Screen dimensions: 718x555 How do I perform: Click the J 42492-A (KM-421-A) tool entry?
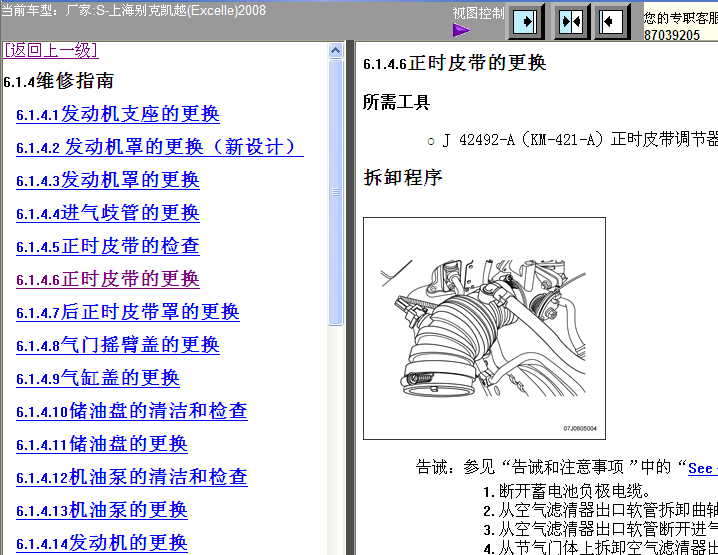tap(580, 140)
